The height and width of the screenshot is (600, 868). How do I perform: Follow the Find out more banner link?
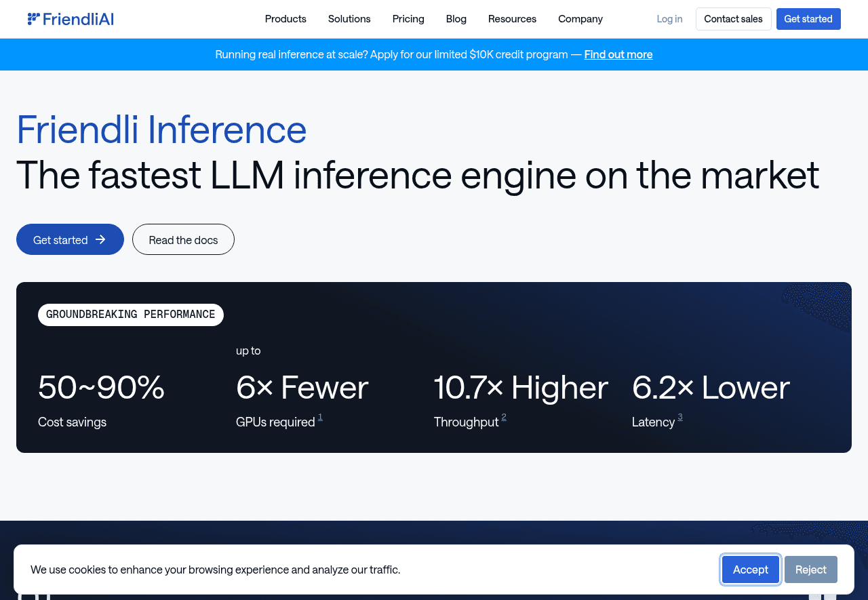[x=618, y=54]
